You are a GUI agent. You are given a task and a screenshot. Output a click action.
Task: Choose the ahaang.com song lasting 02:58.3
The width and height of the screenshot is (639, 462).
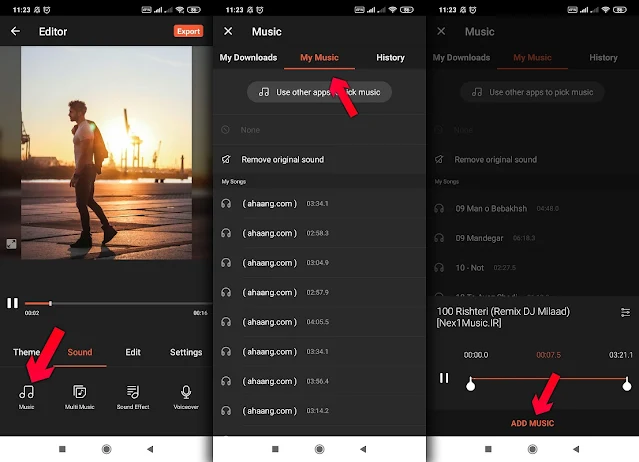320,233
